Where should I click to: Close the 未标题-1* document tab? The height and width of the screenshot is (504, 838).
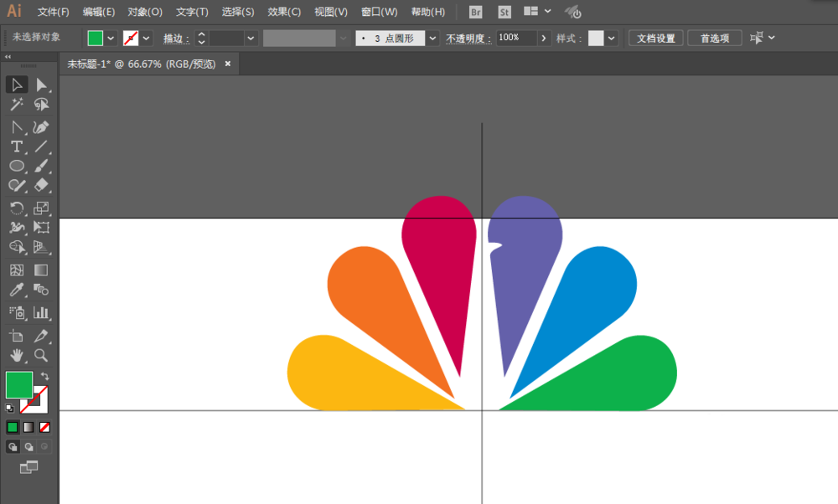pyautogui.click(x=228, y=64)
